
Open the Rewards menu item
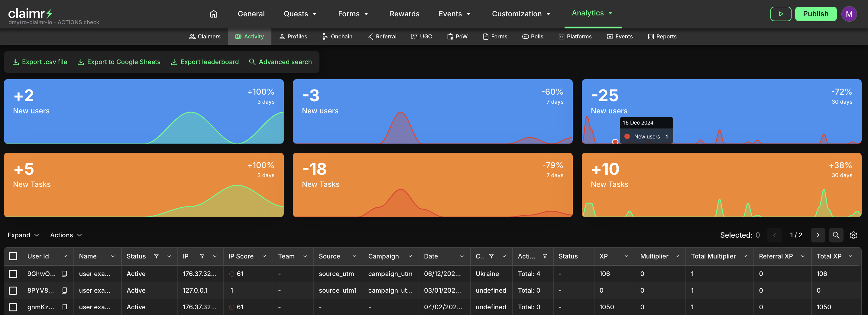click(x=404, y=14)
